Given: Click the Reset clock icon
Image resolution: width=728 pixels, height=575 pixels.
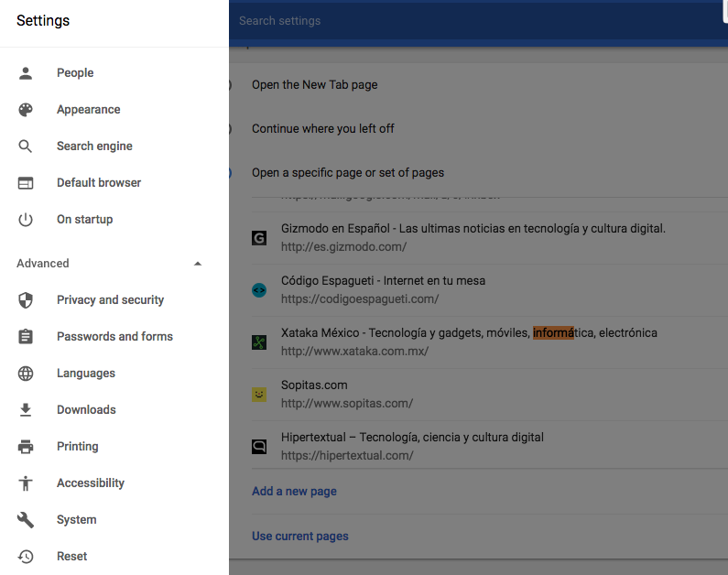Looking at the screenshot, I should tap(26, 557).
